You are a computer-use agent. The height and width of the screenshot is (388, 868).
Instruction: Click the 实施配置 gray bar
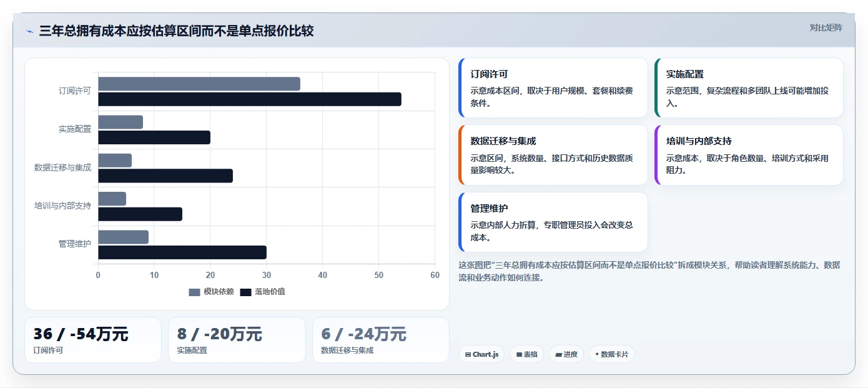point(121,122)
